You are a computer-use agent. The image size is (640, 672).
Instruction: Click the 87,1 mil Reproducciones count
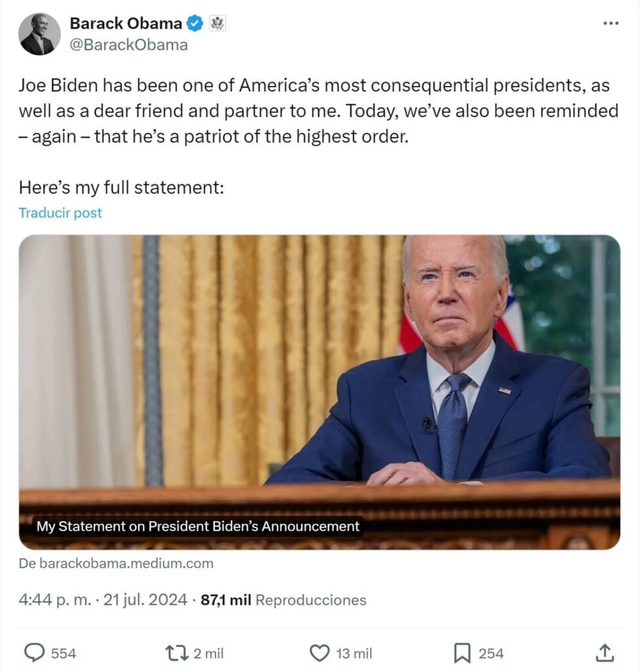283,600
